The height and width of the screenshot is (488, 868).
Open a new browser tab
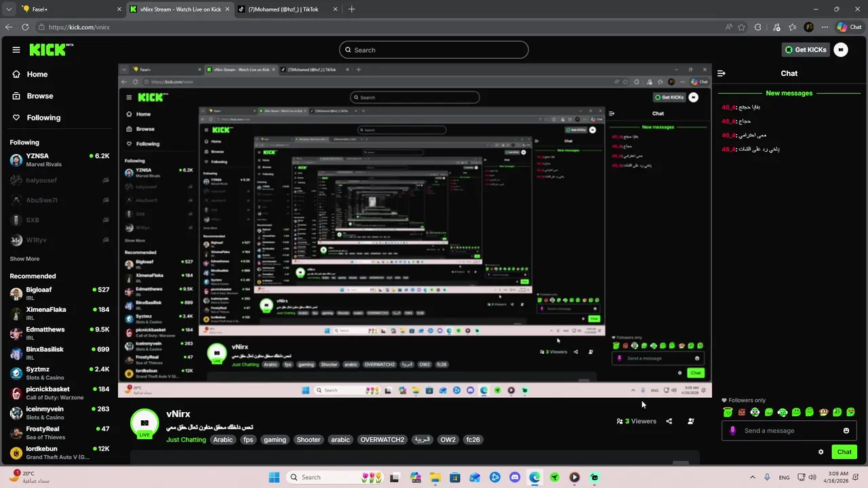pyautogui.click(x=351, y=9)
